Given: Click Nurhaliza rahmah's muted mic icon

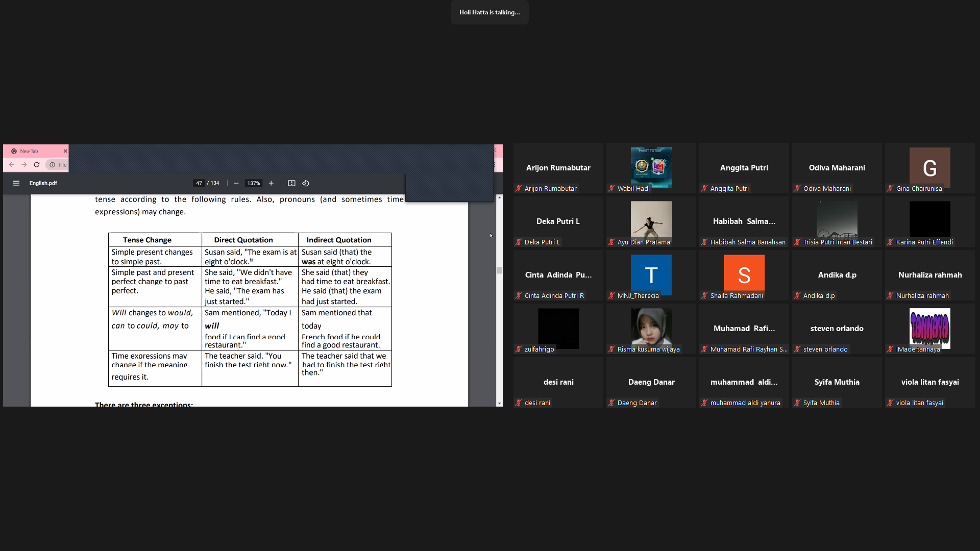Looking at the screenshot, I should (890, 295).
